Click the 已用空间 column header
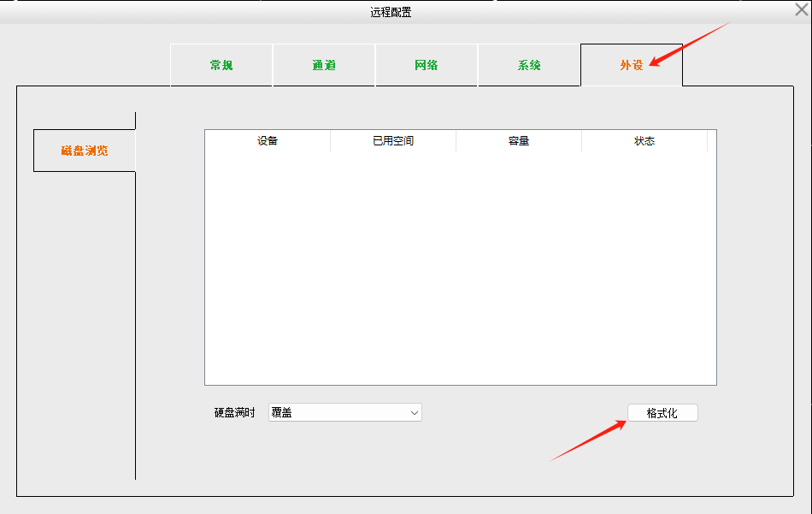The height and width of the screenshot is (514, 812). pos(393,141)
